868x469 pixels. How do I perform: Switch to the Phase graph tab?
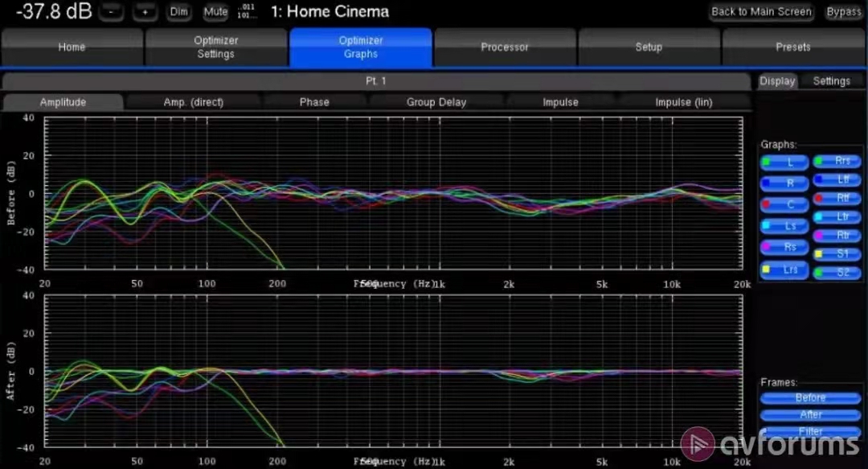pos(314,102)
